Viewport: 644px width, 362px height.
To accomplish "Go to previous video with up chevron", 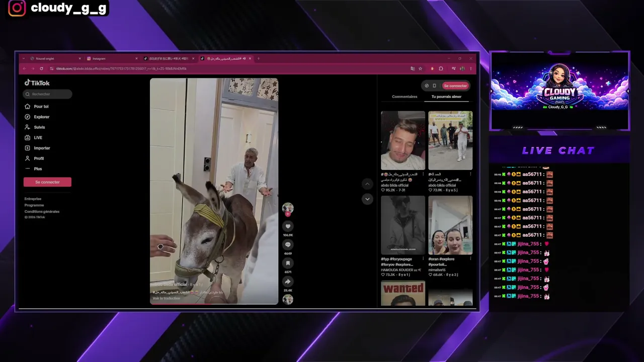I will [367, 184].
